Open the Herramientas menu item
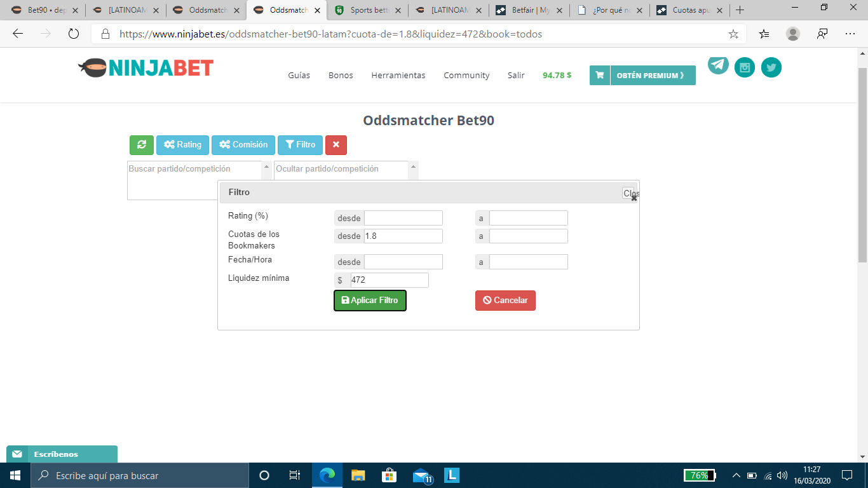The image size is (868, 488). coord(398,75)
